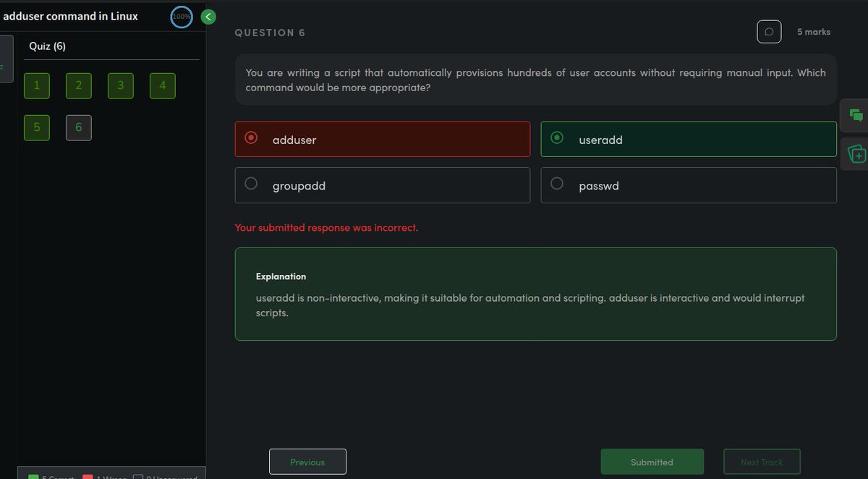
Task: Click the Quiz (6) heading
Action: coord(48,46)
